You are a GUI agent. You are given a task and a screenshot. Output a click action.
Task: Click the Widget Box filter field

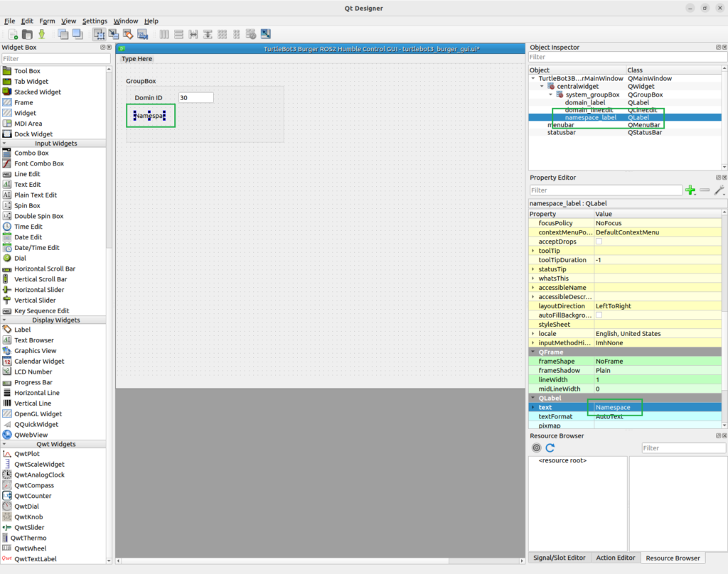55,58
